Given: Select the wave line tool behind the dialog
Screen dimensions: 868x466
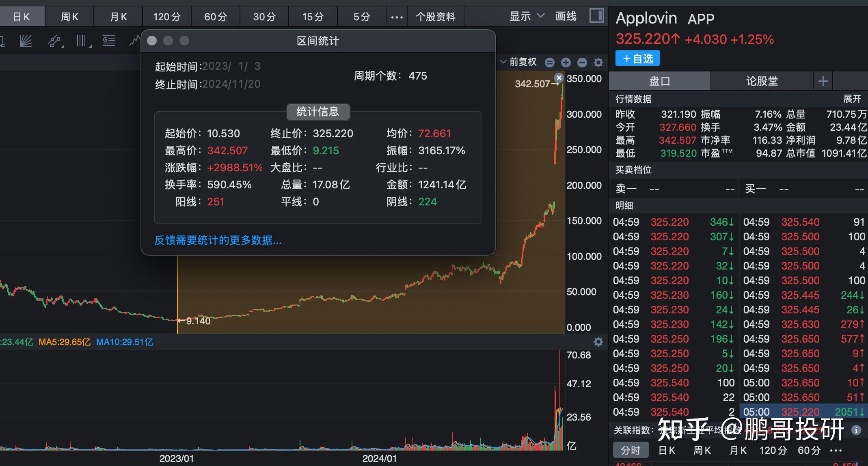Looking at the screenshot, I should point(134,41).
